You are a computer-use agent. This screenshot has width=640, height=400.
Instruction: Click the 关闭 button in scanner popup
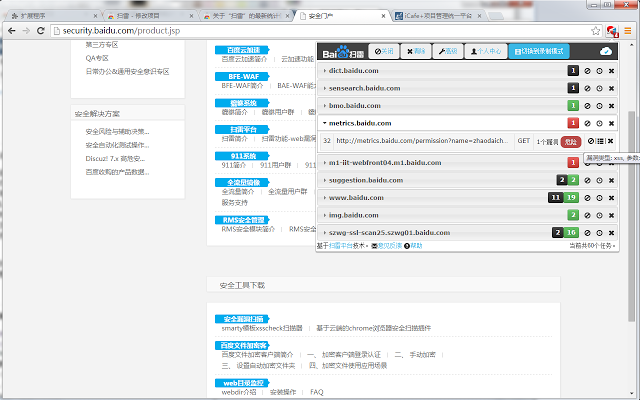tap(384, 51)
